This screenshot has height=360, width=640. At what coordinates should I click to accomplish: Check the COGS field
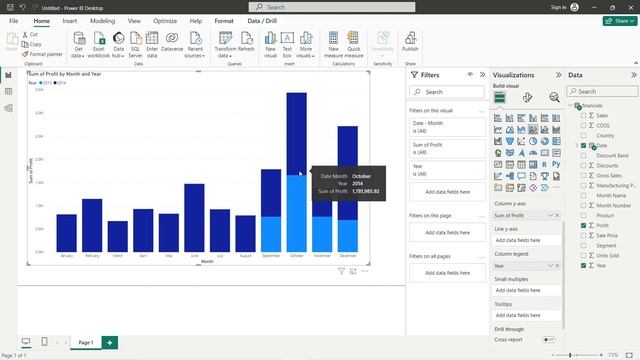tap(583, 126)
